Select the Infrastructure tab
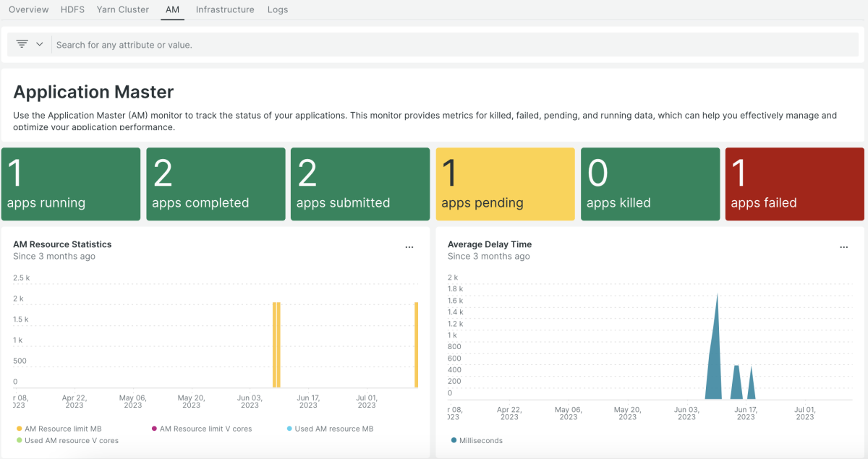This screenshot has width=868, height=459. 225,9
